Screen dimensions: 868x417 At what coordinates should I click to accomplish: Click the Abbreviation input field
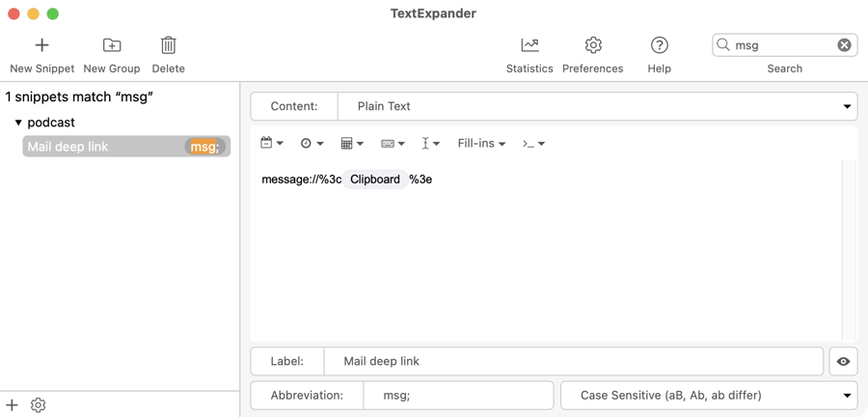pos(457,395)
